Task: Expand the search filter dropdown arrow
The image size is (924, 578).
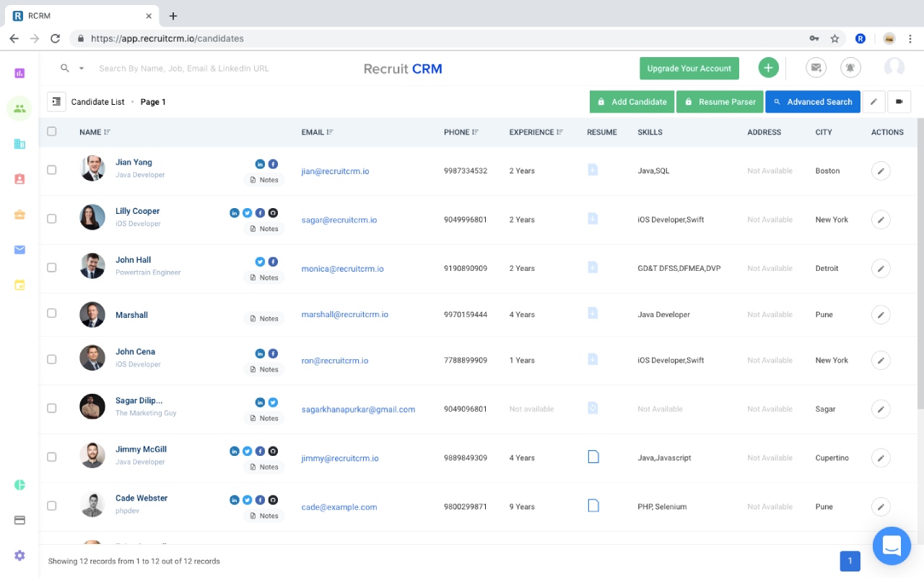Action: (x=82, y=69)
